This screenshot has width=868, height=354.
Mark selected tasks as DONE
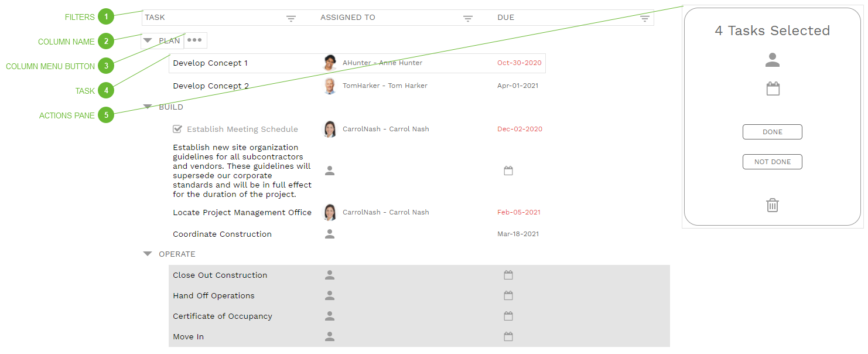click(772, 132)
